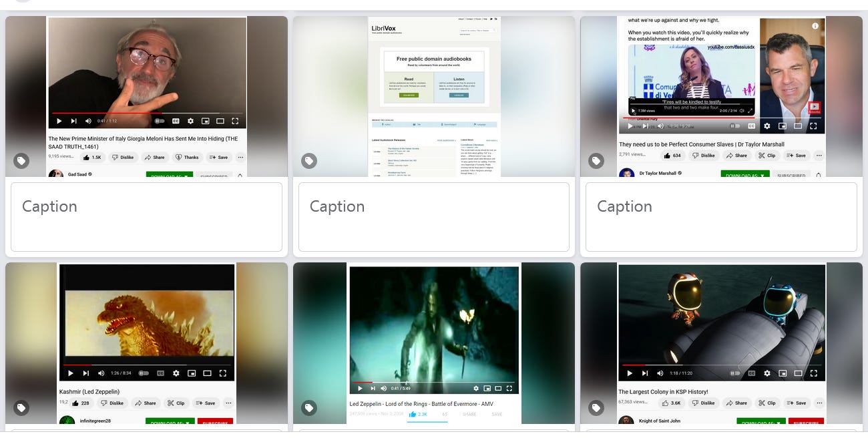Toggle autoplay switch in Gad Saad video screenshot
This screenshot has width=868, height=438.
click(160, 121)
